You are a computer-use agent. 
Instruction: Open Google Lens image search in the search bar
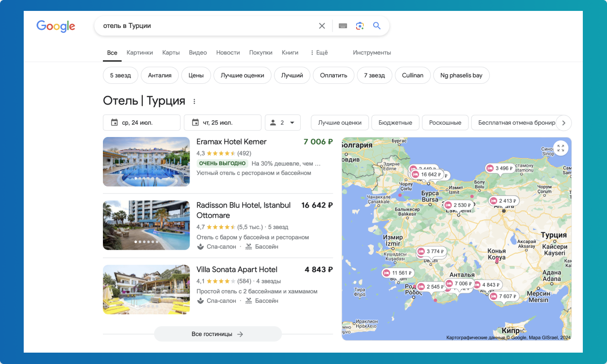[360, 26]
